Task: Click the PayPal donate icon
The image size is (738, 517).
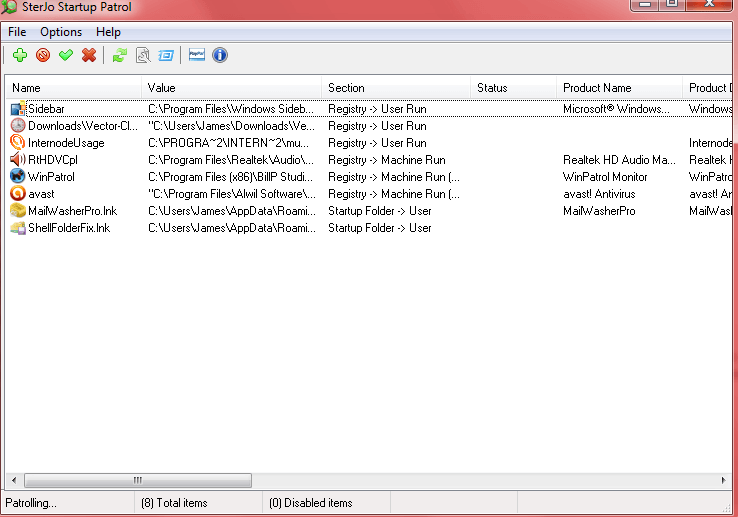Action: (197, 55)
